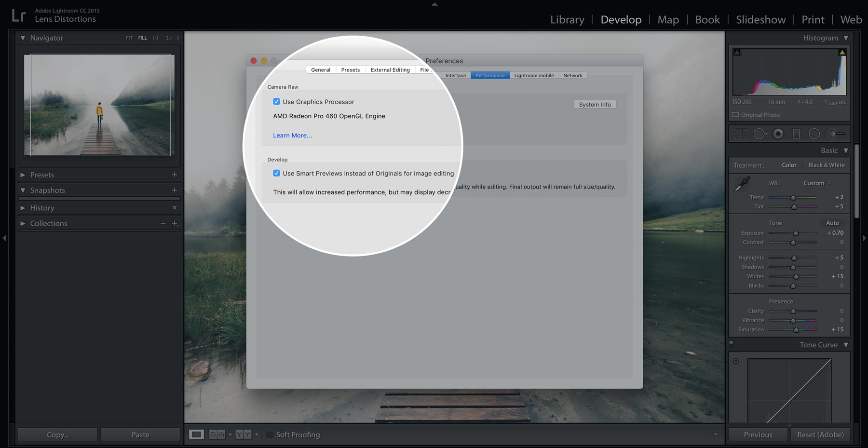This screenshot has height=448, width=868.
Task: Collapse the Histogram panel
Action: click(846, 38)
